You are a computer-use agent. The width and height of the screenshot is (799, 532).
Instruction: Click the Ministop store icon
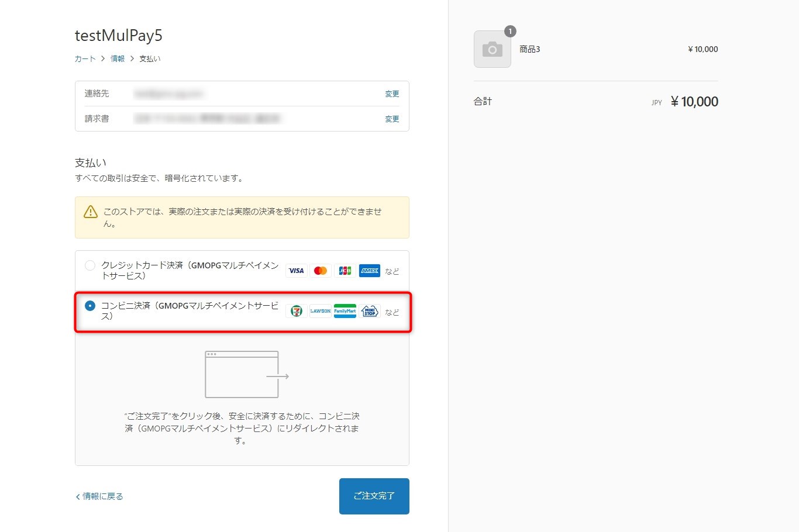click(x=370, y=311)
